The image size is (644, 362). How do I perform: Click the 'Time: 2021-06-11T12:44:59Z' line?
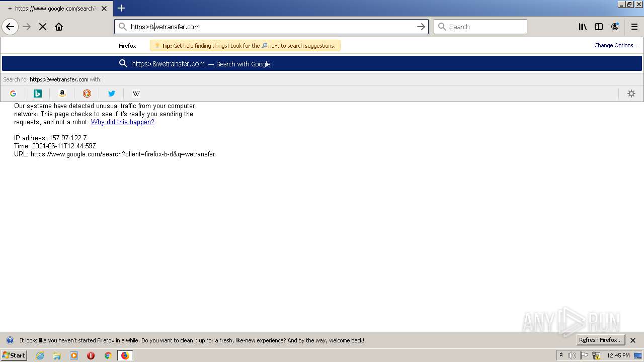(x=55, y=146)
